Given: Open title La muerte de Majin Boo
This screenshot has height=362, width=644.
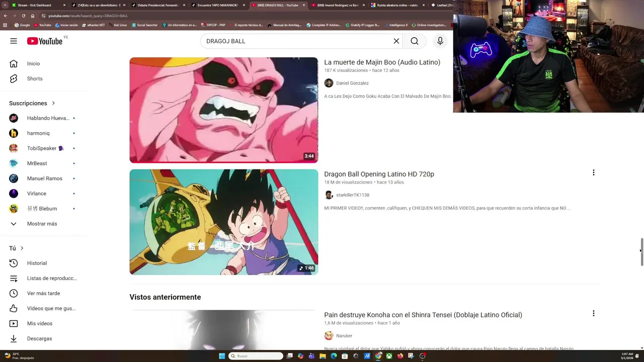Looking at the screenshot, I should coord(382,62).
